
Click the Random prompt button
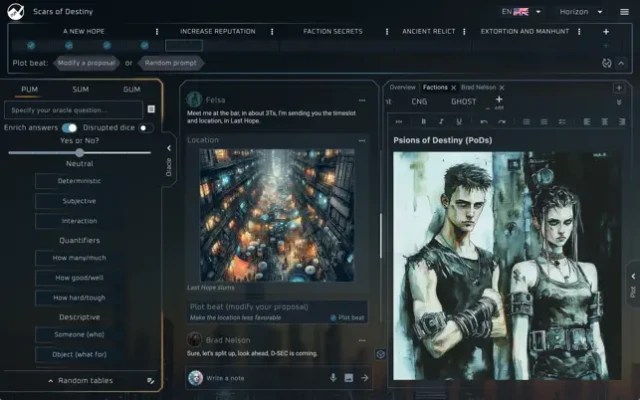pyautogui.click(x=170, y=62)
